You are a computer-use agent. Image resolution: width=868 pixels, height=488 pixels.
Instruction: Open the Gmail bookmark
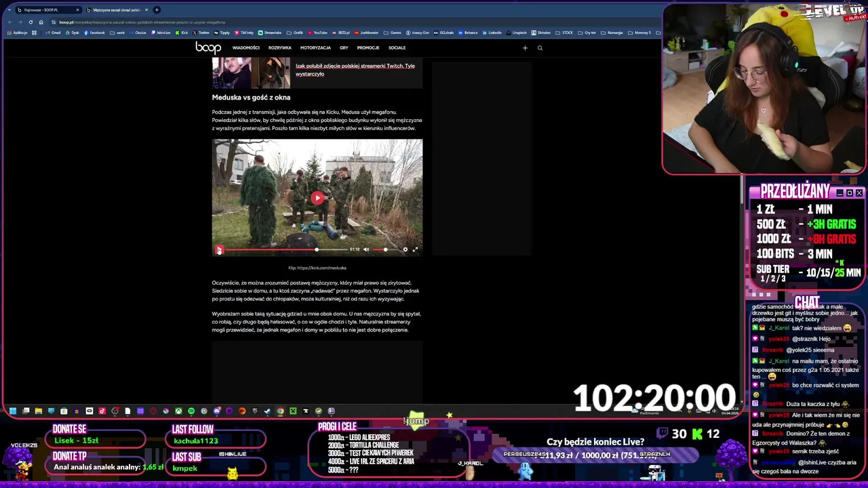pos(52,33)
